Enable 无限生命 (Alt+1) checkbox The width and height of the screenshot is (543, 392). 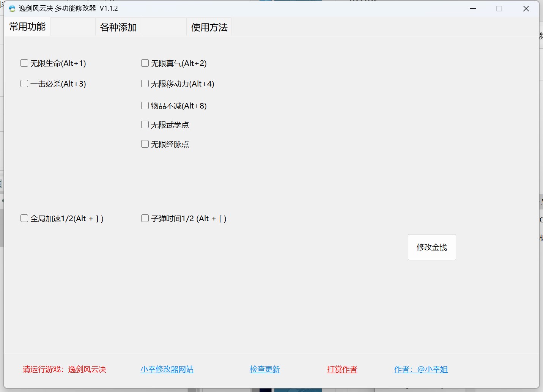(x=24, y=63)
